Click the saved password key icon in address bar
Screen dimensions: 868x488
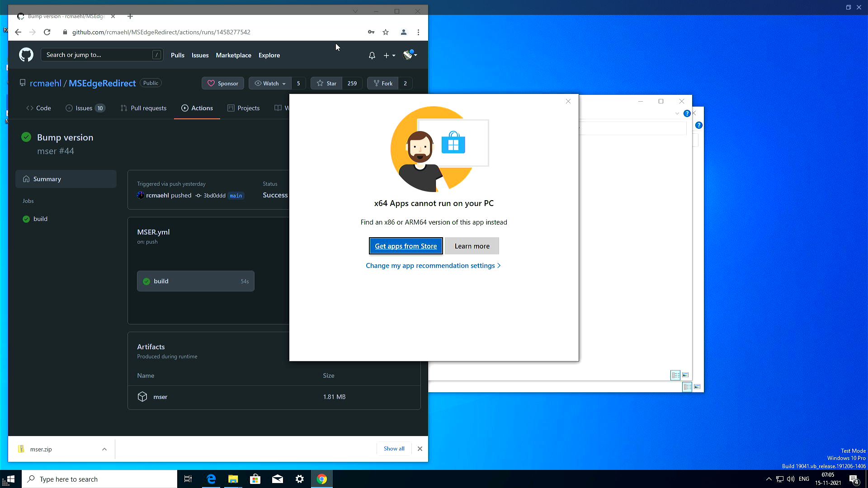(x=371, y=32)
